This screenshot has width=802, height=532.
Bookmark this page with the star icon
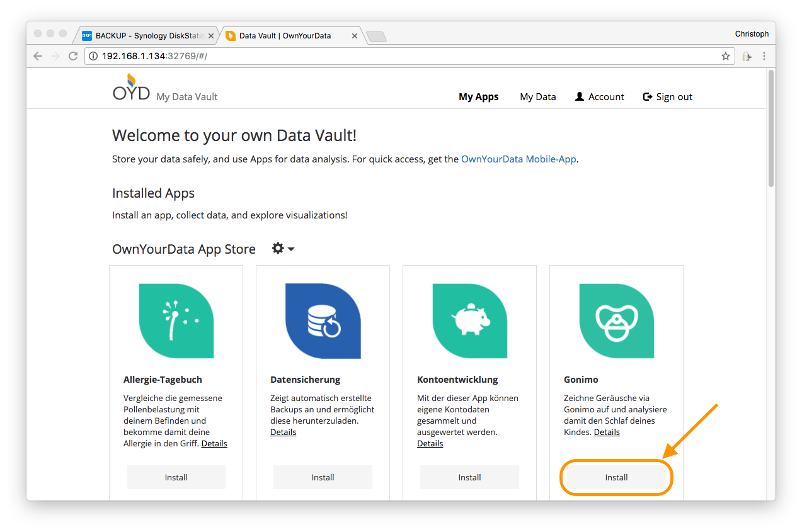726,56
